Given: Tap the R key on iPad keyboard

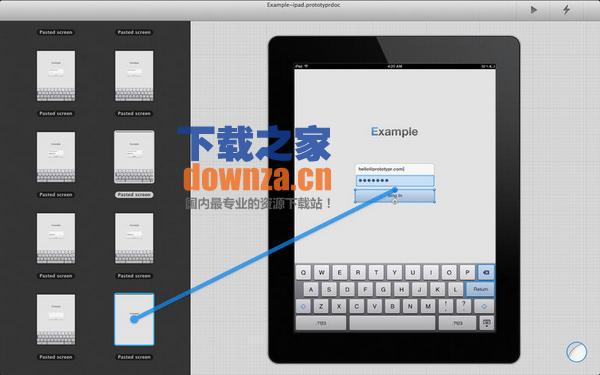Looking at the screenshot, I should pyautogui.click(x=358, y=272).
